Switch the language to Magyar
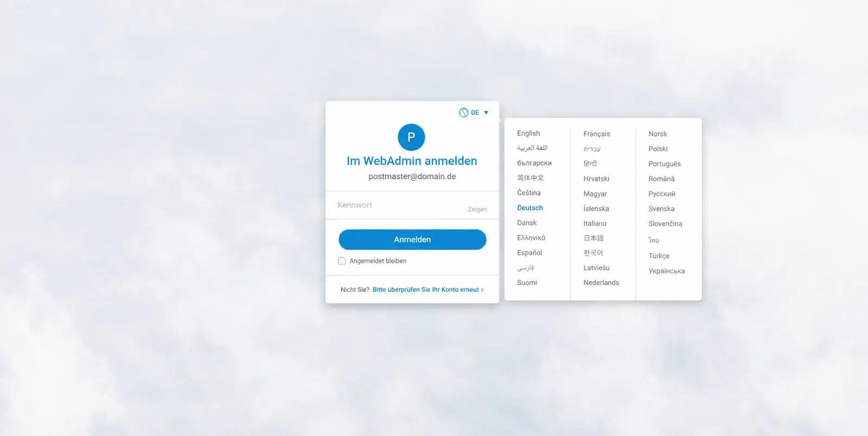Screen dimensions: 868x436 [595, 194]
